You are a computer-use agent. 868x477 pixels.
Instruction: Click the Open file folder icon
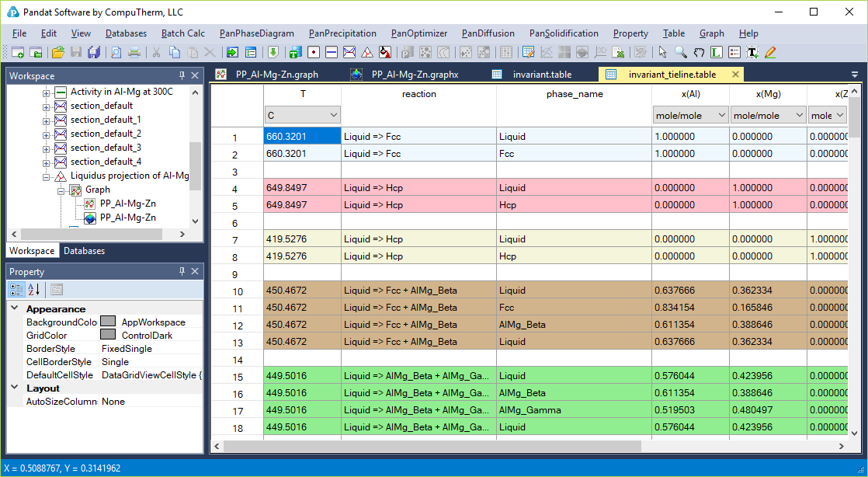tap(57, 53)
